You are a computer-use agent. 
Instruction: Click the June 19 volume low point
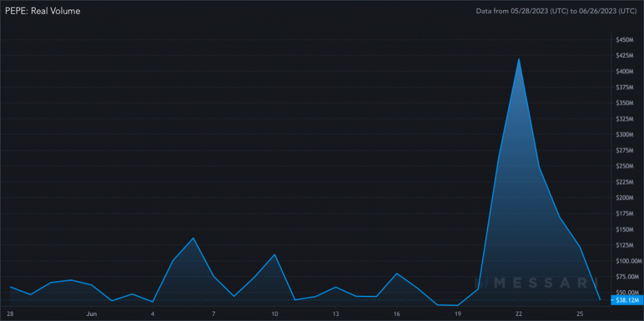point(457,305)
